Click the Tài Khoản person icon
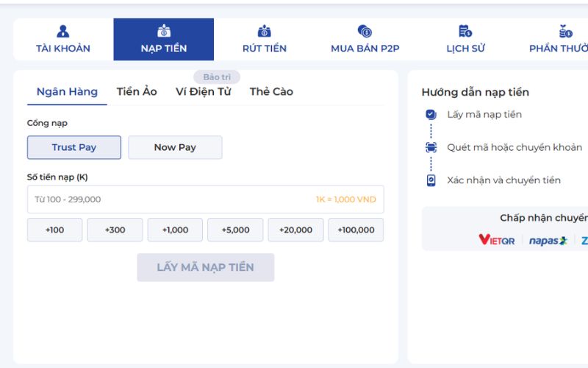588x368 pixels. point(63,31)
